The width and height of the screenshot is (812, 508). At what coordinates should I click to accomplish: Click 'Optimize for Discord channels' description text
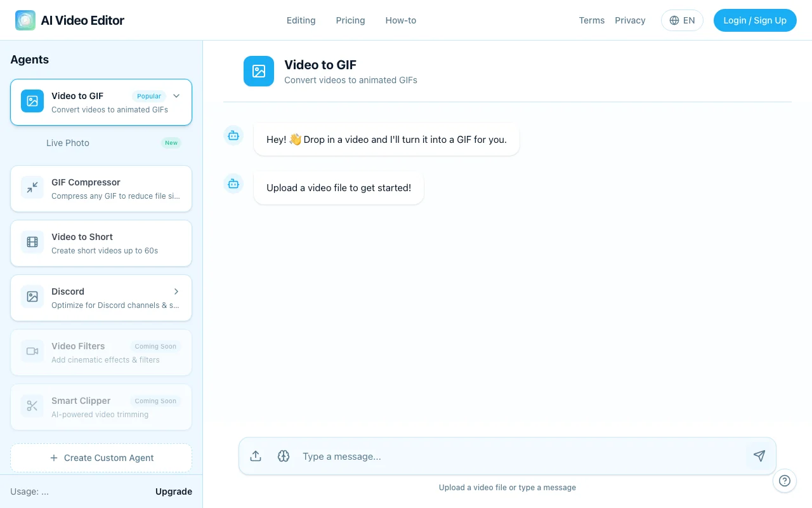[x=115, y=305]
